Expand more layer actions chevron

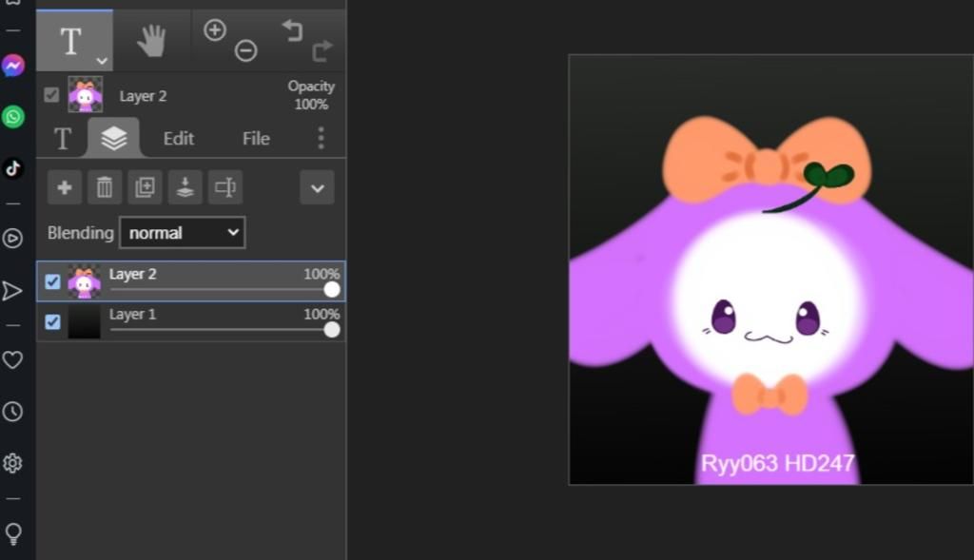coord(317,187)
